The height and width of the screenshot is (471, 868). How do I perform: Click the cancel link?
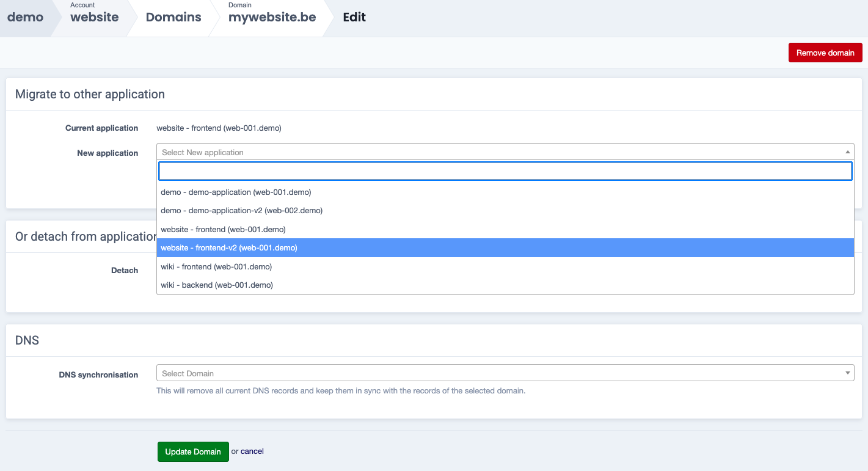point(252,451)
